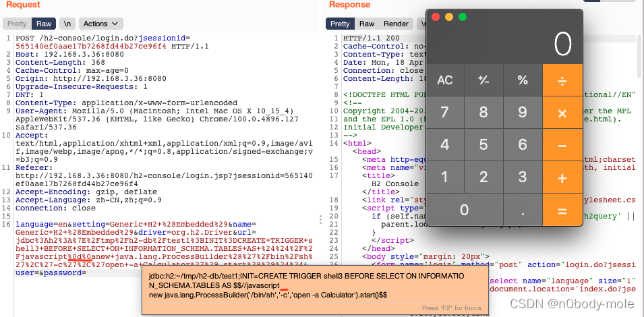
Task: Click digit 9 on Calculator
Action: [x=523, y=113]
